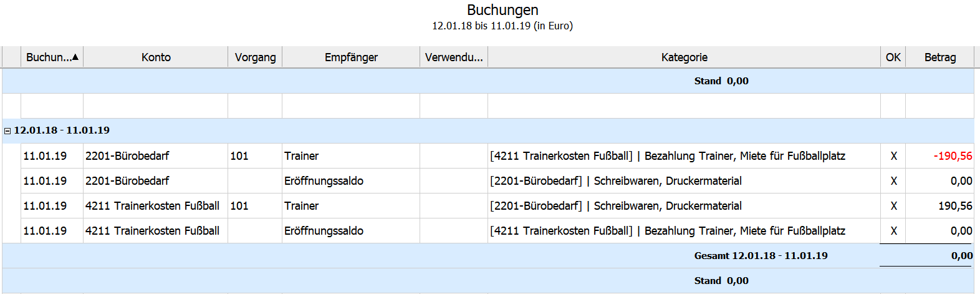Screen dimensions: 980x294
Task: Click the Schreibwaren category in the Eröffnungssaldo row
Action: 667,181
